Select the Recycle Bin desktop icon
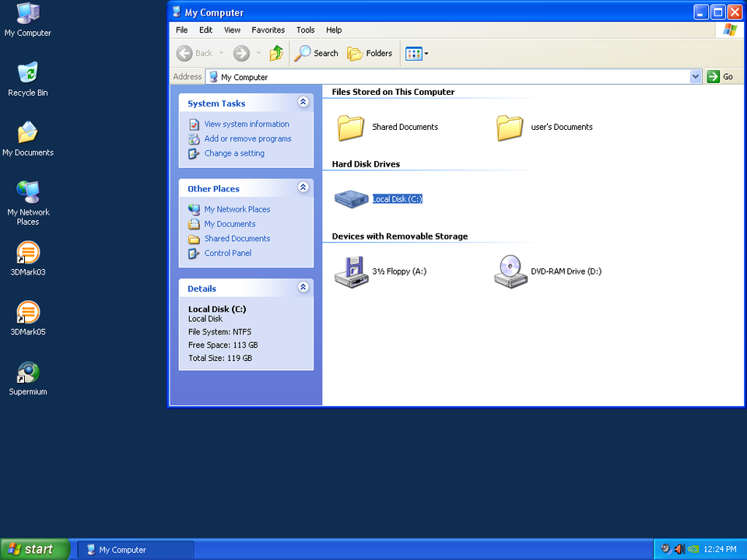 coord(28,75)
